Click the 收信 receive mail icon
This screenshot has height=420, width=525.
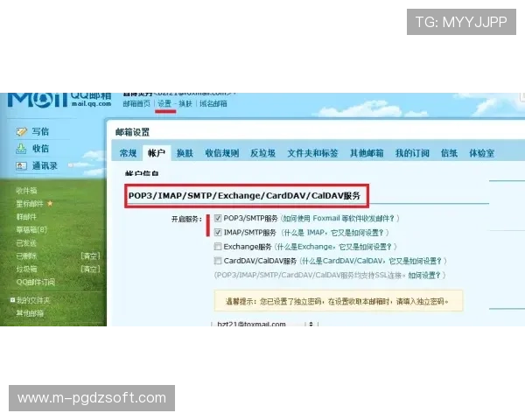point(21,149)
